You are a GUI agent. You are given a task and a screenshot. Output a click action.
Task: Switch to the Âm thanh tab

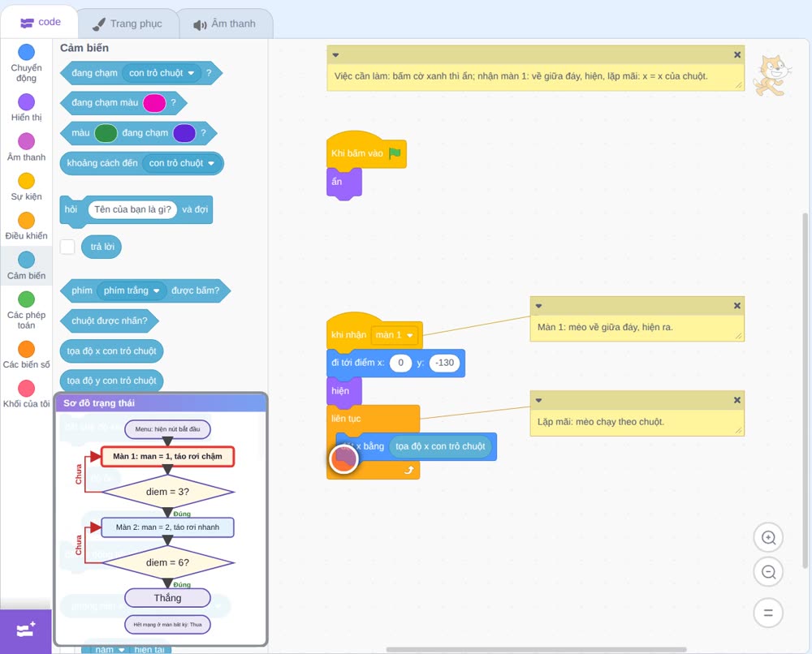225,24
